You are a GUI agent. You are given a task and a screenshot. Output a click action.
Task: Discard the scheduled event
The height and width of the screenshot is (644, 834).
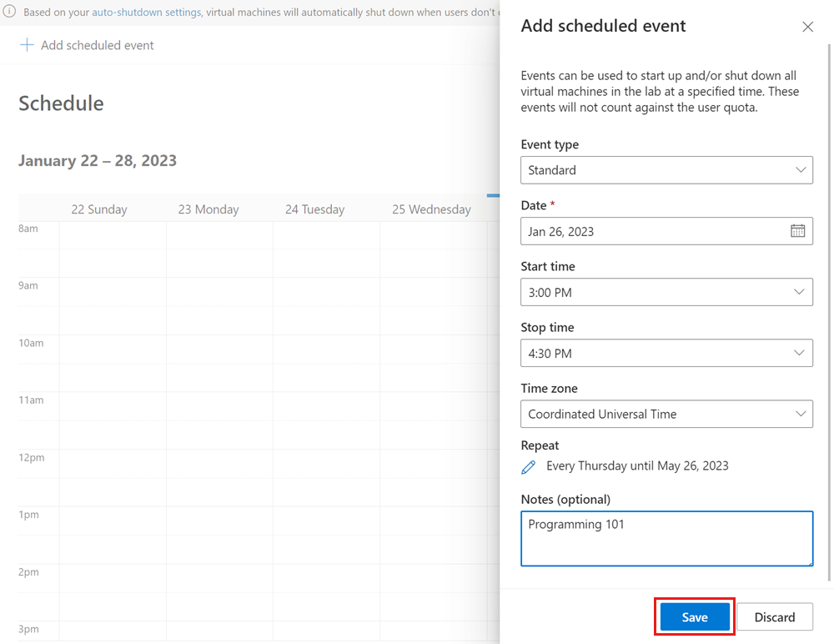[x=774, y=617]
